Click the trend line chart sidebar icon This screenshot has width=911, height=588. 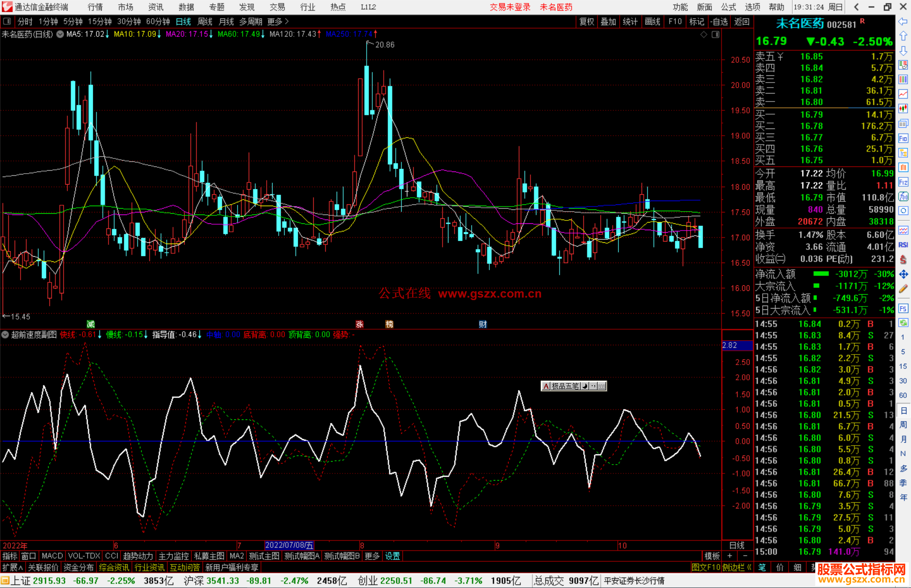click(903, 94)
